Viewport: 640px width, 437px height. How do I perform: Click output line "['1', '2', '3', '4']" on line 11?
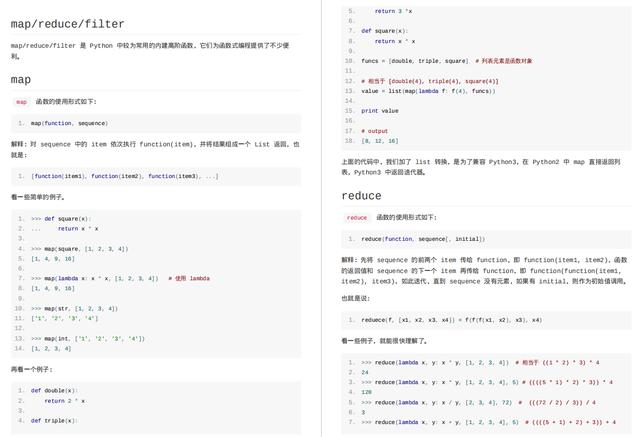coord(64,318)
